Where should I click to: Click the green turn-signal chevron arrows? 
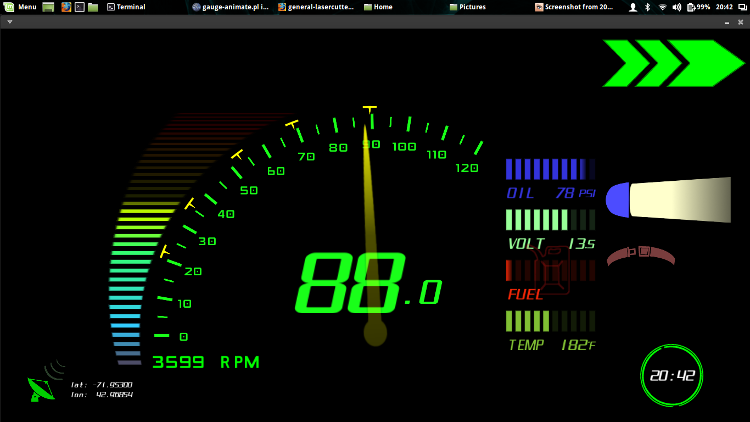[x=671, y=63]
